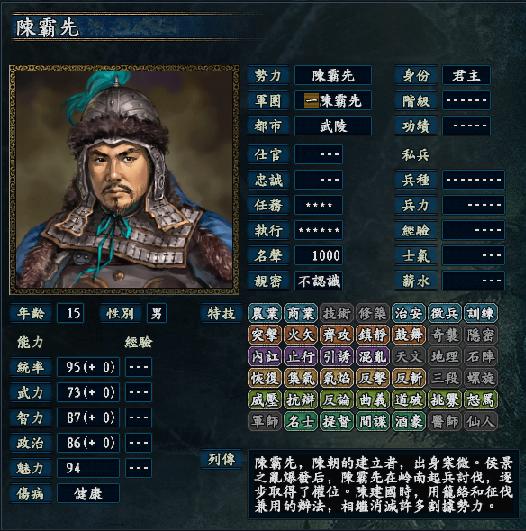Click the 都市 field showing 武陵
Image resolution: width=526 pixels, height=531 pixels.
pyautogui.click(x=333, y=126)
